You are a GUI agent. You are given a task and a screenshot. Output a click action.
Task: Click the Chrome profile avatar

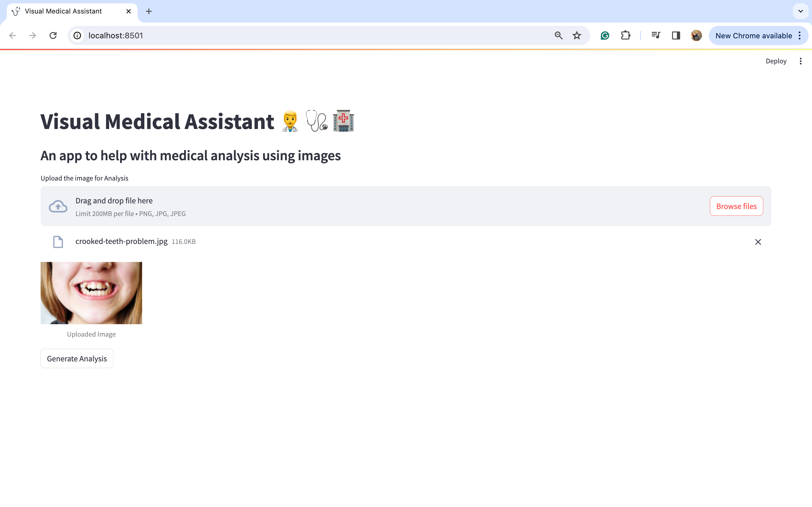click(x=696, y=35)
